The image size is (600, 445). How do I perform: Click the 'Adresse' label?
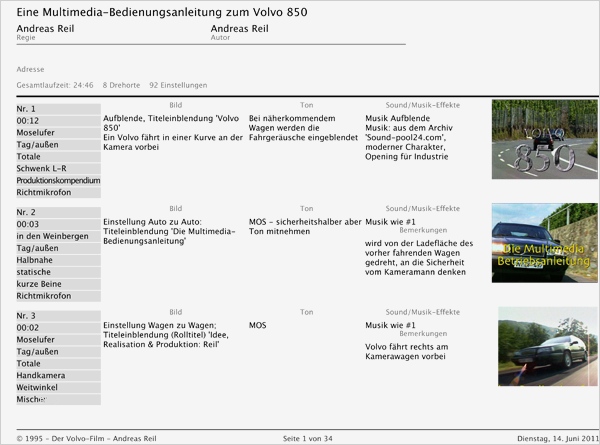(30, 69)
